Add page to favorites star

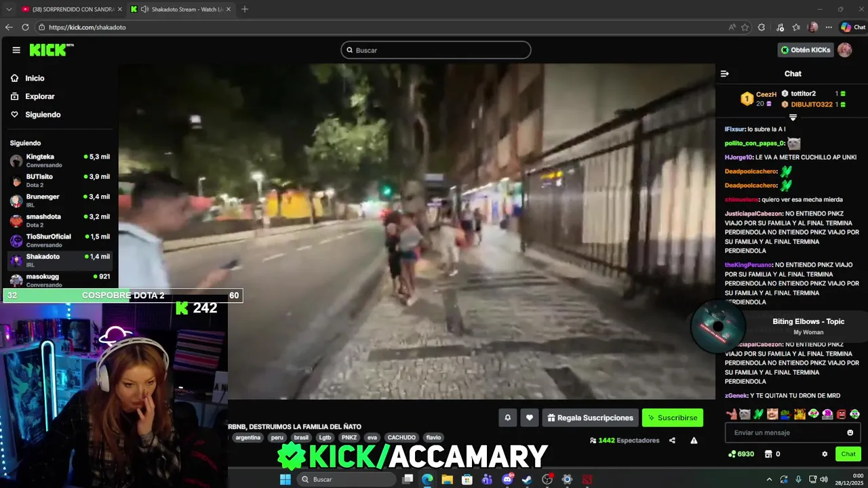tap(745, 27)
